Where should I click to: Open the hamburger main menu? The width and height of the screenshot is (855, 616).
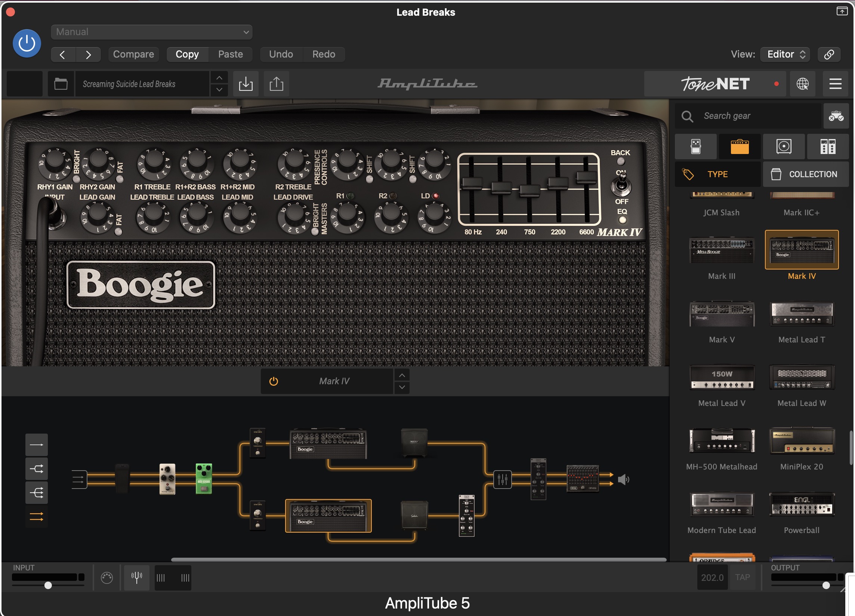click(836, 84)
